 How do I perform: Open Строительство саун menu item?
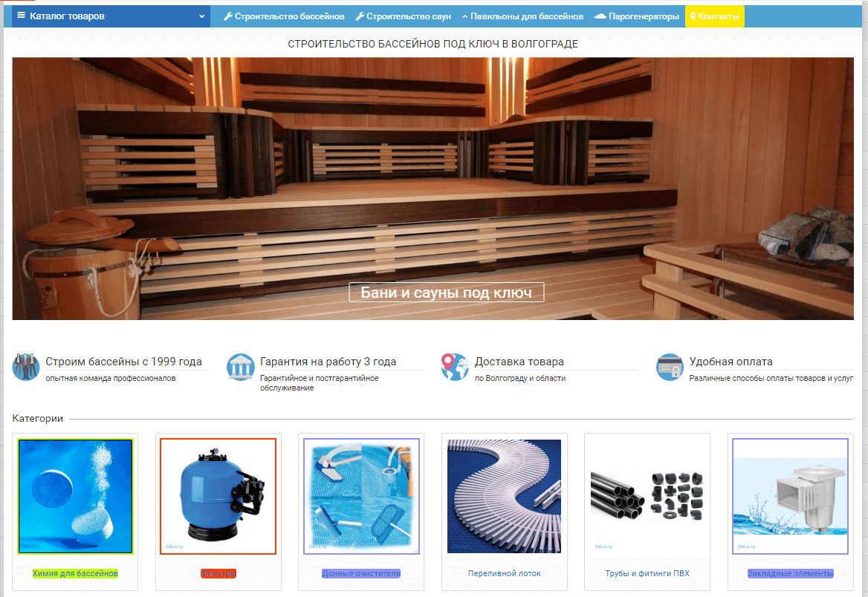coord(404,16)
